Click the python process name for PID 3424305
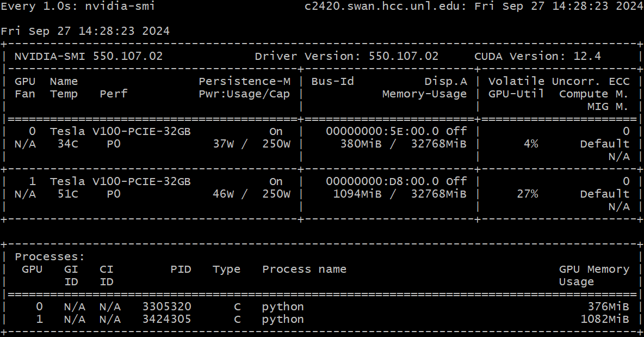Screen dimensions: 644x337 click(283, 319)
